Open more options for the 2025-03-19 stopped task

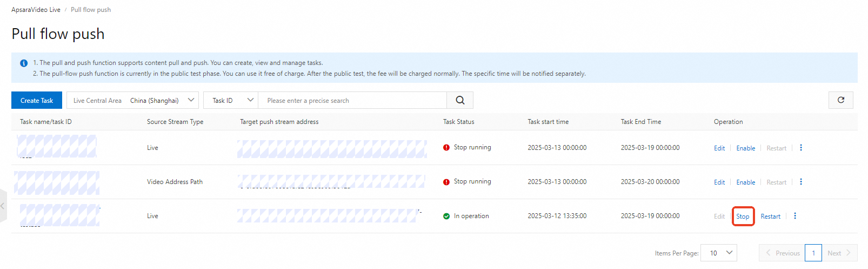coord(801,148)
